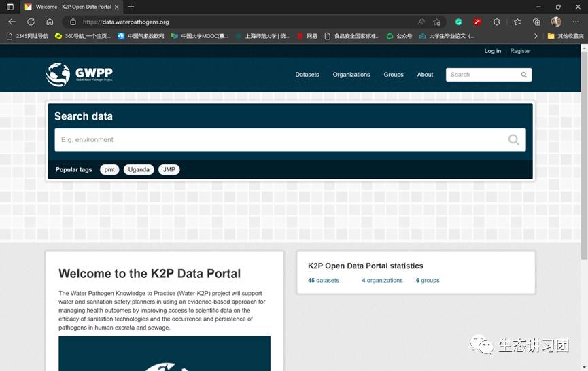Click the 'K2P Open Data Portal statistics' heading
The image size is (588, 371).
pos(365,266)
